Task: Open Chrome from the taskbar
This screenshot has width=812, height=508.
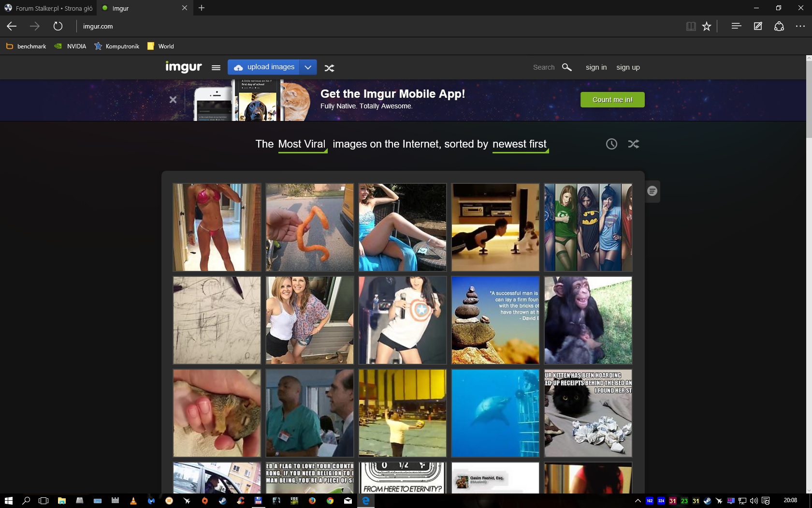Action: (x=330, y=501)
